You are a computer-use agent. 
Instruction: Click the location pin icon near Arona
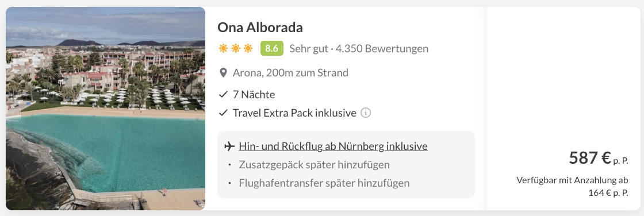point(223,73)
